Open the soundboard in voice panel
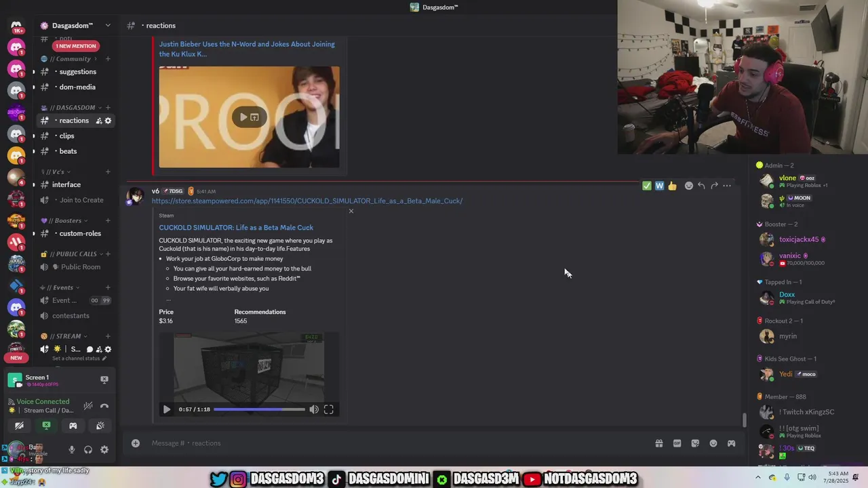 [x=100, y=426]
